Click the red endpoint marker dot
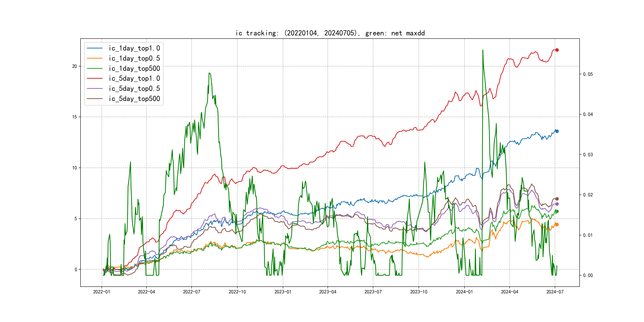The height and width of the screenshot is (322, 644). coord(557,50)
